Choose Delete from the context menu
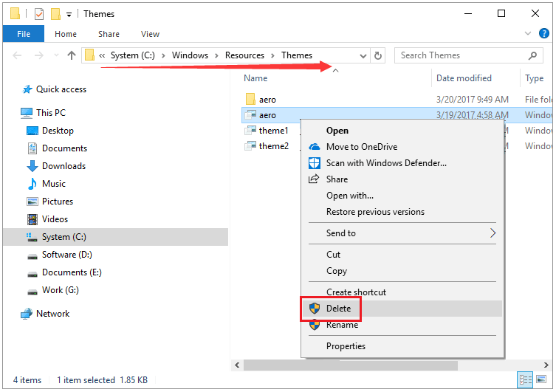This screenshot has width=556, height=392. (339, 309)
